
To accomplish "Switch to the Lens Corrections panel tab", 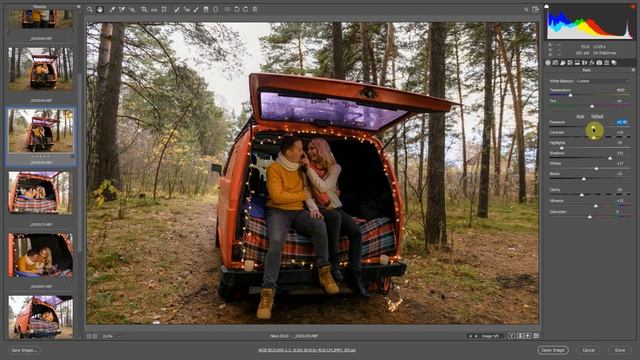I will (584, 63).
